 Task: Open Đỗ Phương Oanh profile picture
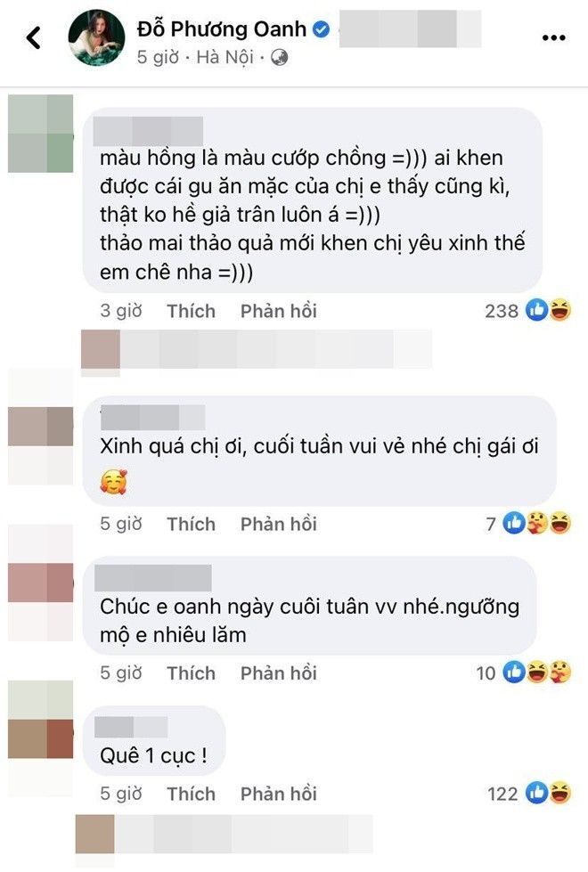click(x=97, y=37)
